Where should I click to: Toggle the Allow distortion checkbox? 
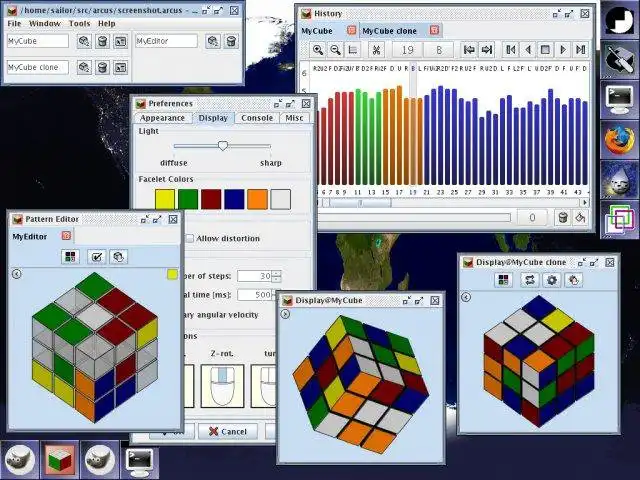click(x=189, y=238)
